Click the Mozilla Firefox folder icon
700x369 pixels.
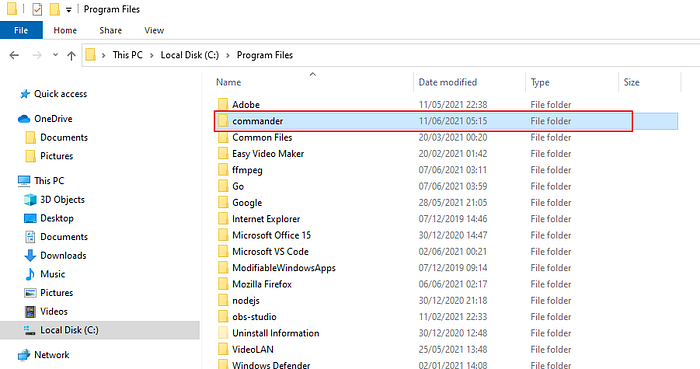[x=223, y=284]
